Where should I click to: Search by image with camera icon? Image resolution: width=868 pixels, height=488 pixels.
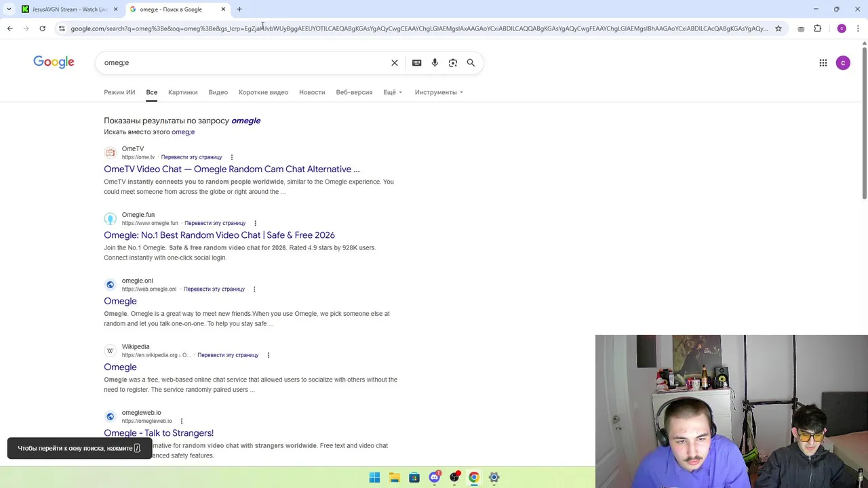pyautogui.click(x=453, y=63)
